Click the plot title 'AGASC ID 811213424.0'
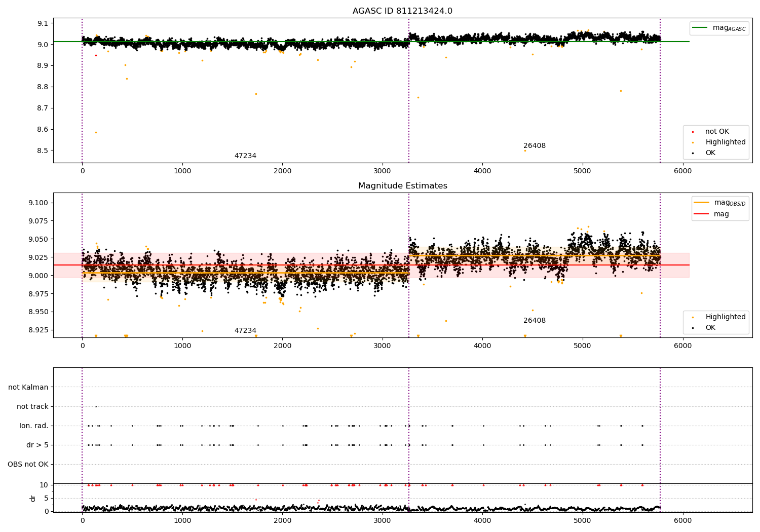Image resolution: width=760 pixels, height=532 pixels. point(402,11)
